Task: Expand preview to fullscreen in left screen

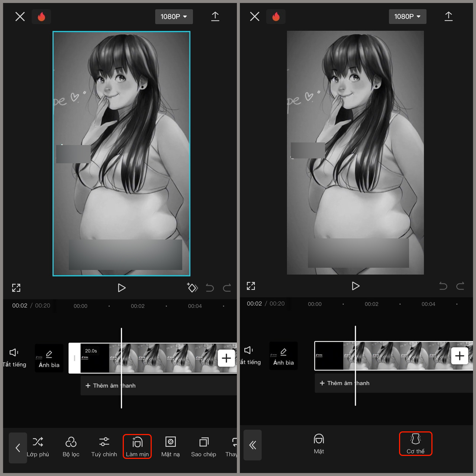Action: tap(16, 287)
